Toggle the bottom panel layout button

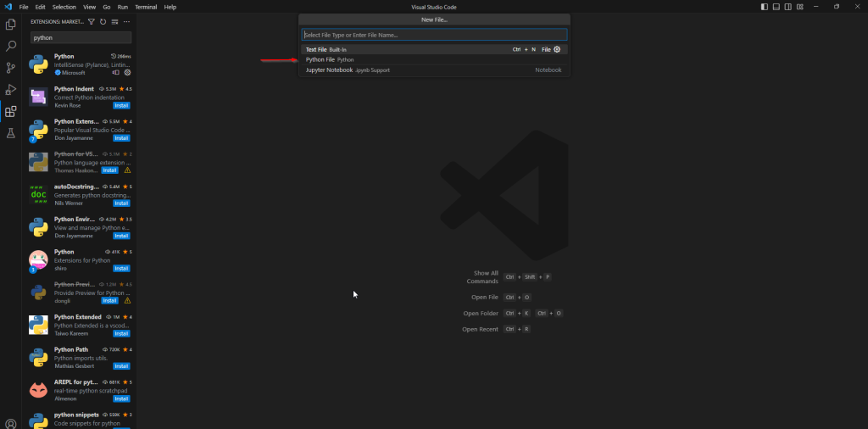[x=776, y=7]
